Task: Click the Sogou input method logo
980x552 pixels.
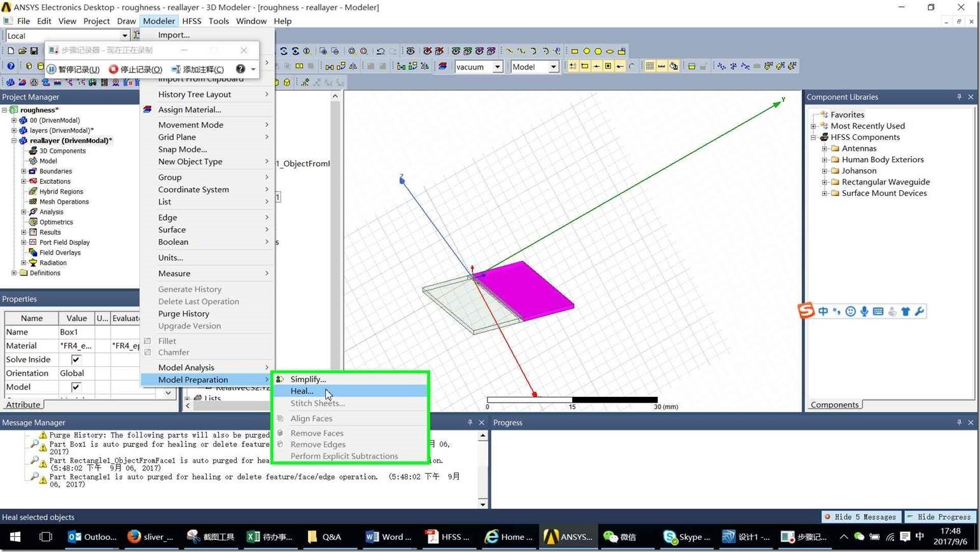Action: click(x=806, y=311)
